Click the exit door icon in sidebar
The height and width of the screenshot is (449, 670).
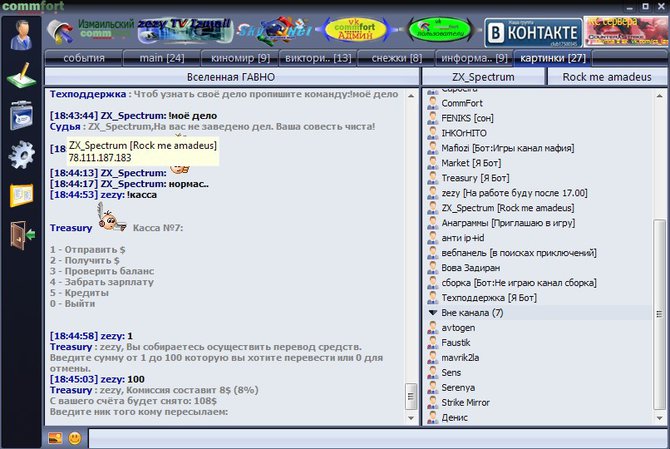pyautogui.click(x=20, y=234)
